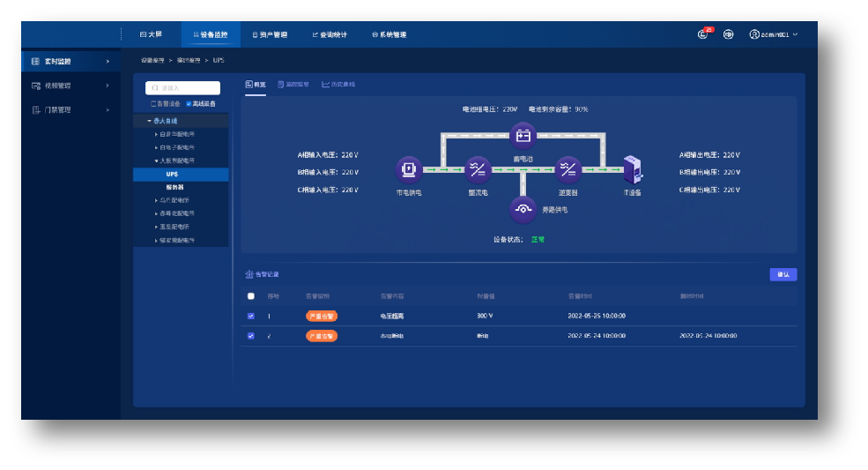Open the 资产管理 top menu

coord(270,35)
